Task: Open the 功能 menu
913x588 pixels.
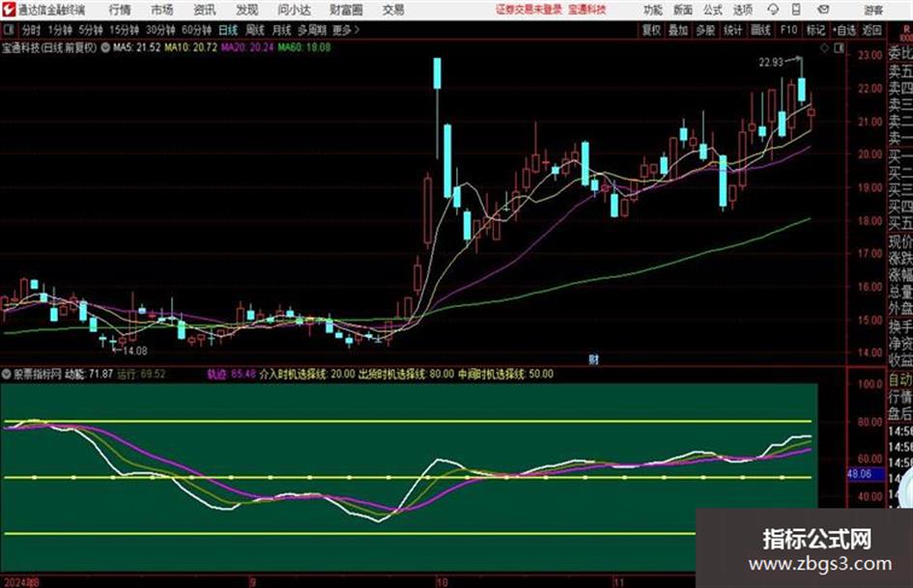Action: [x=653, y=10]
